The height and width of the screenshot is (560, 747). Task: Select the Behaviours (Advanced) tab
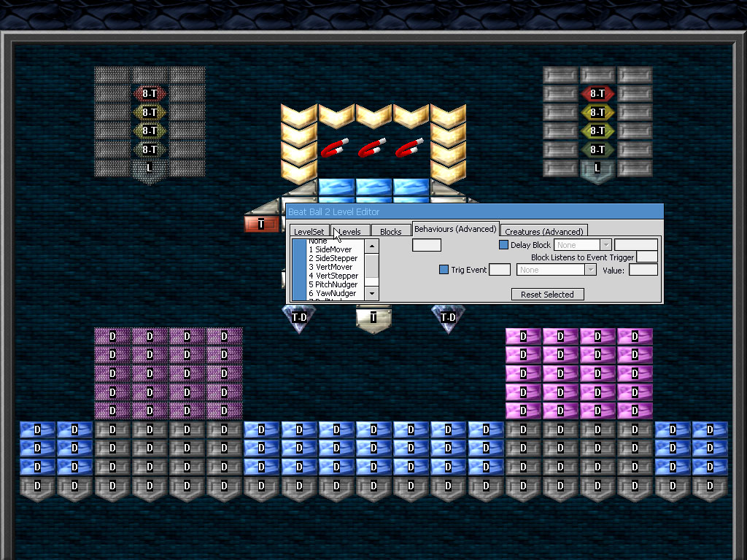455,229
